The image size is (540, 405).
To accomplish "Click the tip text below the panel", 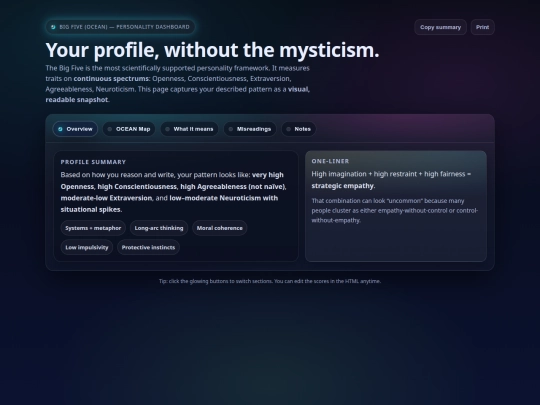I will tap(270, 281).
